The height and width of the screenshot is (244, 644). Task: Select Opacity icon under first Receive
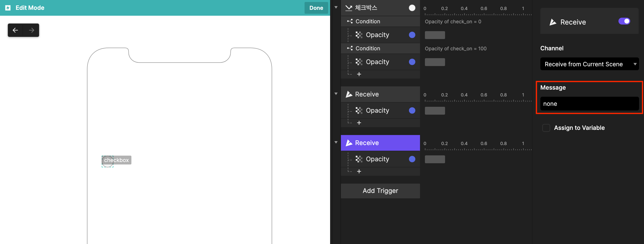(359, 110)
